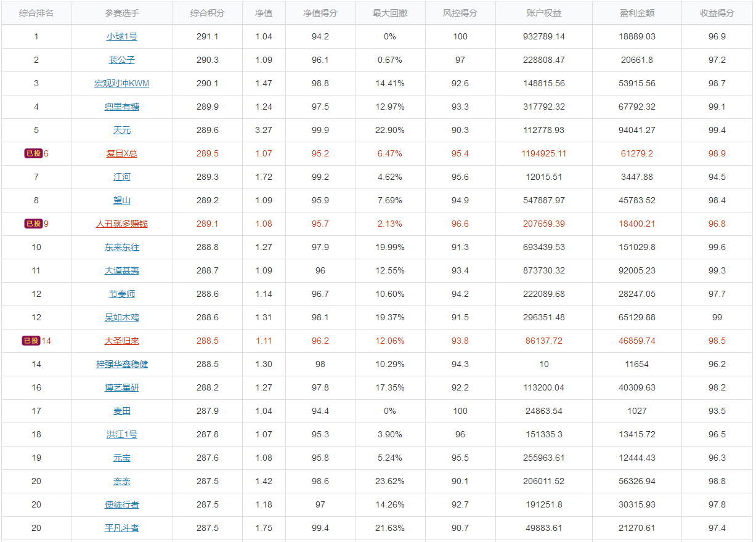Select the account equity 206011.52
Image resolution: width=756 pixels, height=542 pixels.
click(x=543, y=481)
